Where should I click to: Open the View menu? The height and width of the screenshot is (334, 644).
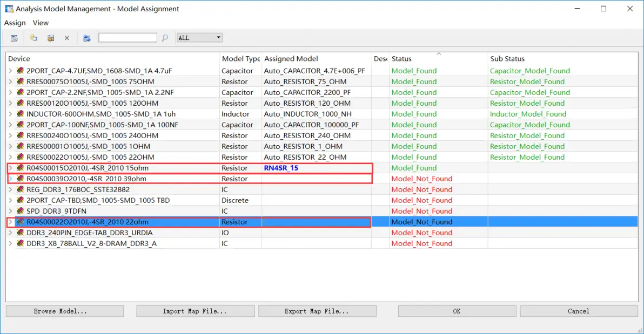(x=41, y=23)
